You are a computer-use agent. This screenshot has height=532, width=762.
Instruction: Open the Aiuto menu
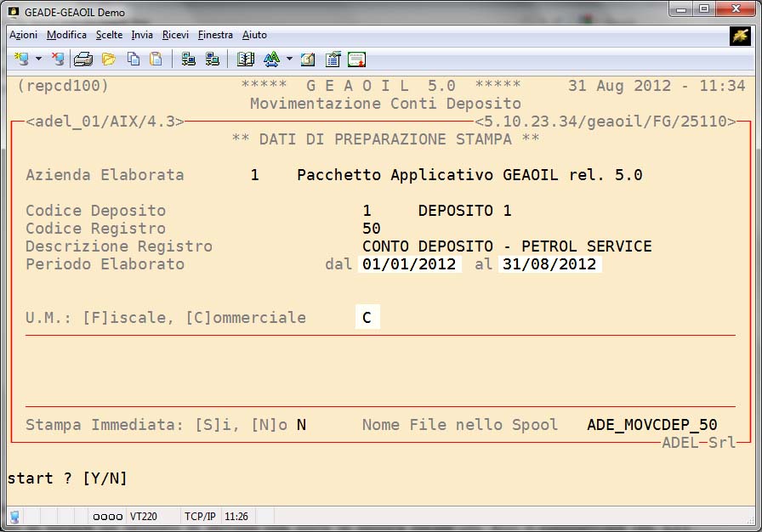click(x=254, y=35)
